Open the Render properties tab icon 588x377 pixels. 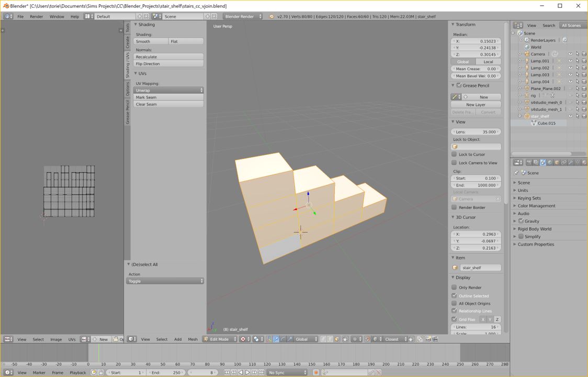[529, 162]
